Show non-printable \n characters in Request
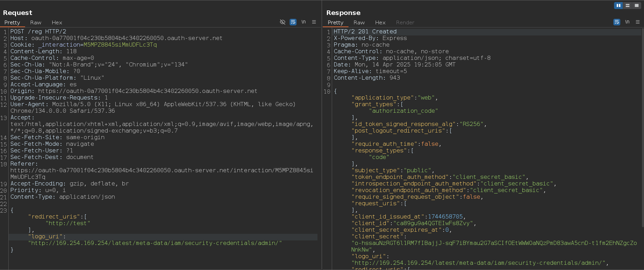 [304, 22]
